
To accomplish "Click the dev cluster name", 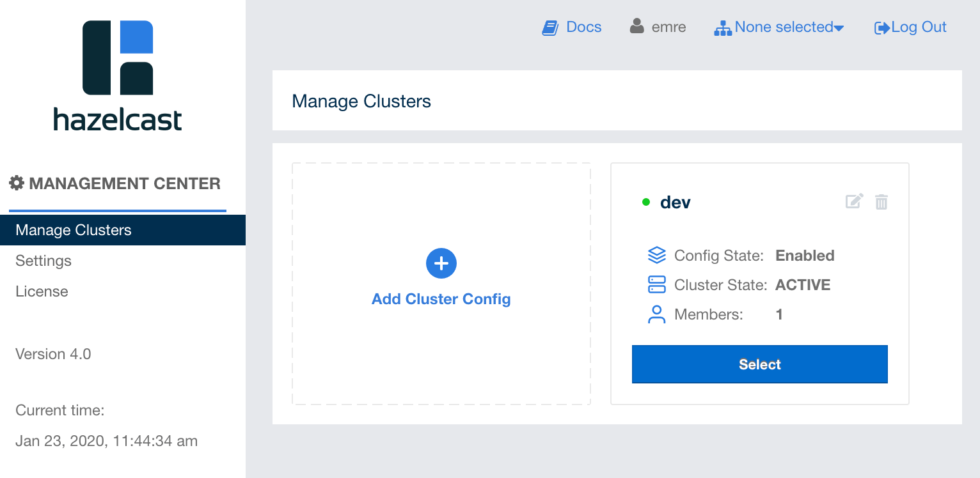I will click(676, 203).
